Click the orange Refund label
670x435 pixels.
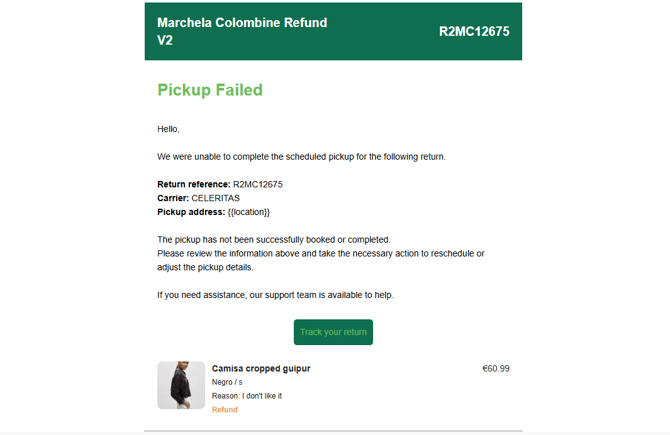[225, 410]
